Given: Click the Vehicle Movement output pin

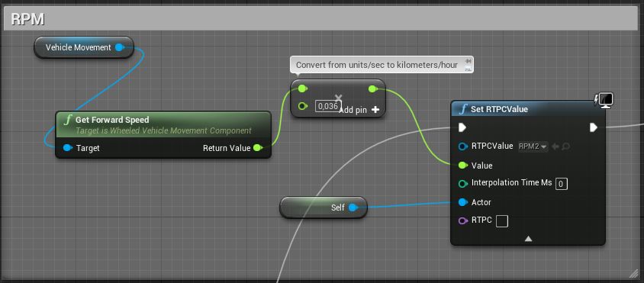Looking at the screenshot, I should click(x=119, y=47).
